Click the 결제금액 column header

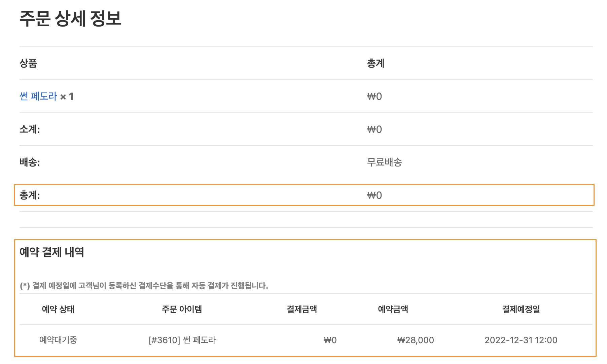pyautogui.click(x=302, y=309)
